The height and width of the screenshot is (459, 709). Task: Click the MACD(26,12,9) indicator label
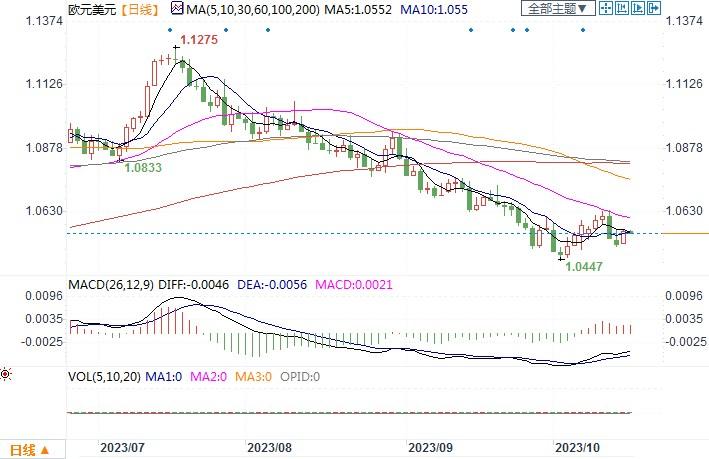[111, 285]
